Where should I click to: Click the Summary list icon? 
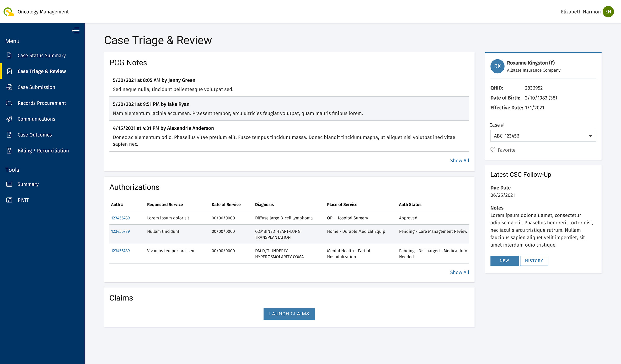(9, 184)
